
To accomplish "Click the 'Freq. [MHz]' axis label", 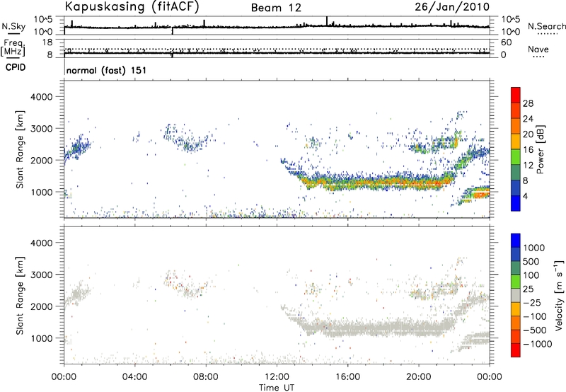I will tap(13, 48).
